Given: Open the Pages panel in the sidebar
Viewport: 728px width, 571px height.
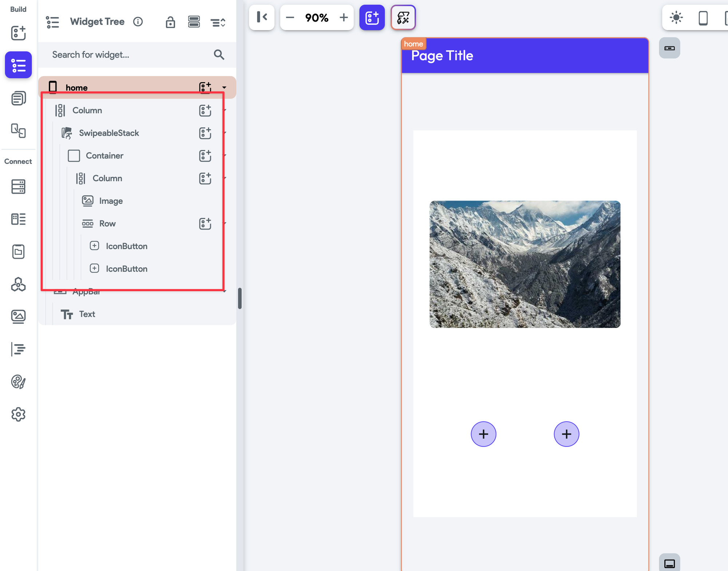Looking at the screenshot, I should pyautogui.click(x=18, y=98).
